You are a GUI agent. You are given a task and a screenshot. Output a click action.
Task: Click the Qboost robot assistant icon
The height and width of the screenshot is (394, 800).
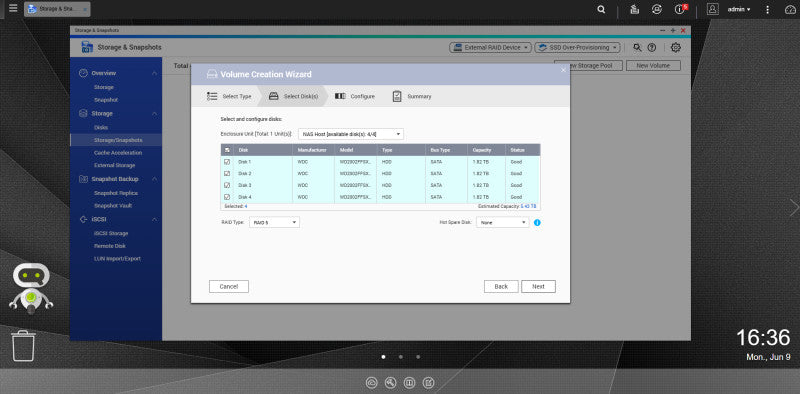pos(31,288)
